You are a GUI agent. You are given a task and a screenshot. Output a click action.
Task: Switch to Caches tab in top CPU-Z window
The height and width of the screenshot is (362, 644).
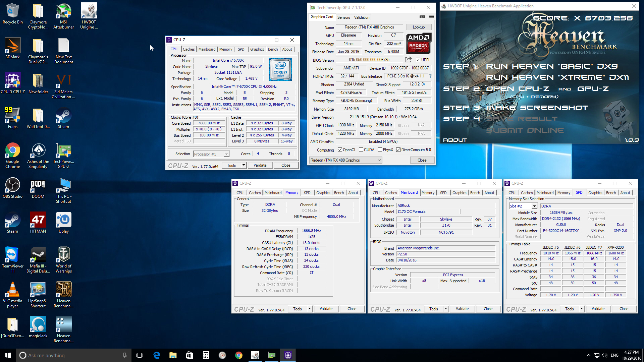tap(189, 49)
